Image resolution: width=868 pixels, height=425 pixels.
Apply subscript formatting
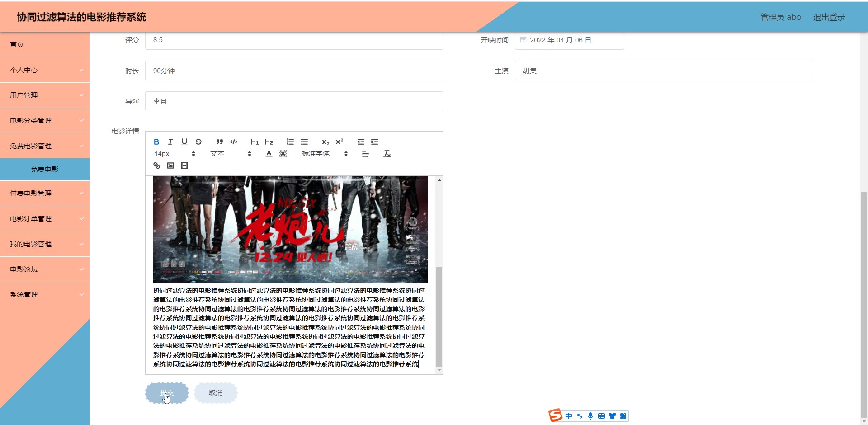tap(325, 142)
